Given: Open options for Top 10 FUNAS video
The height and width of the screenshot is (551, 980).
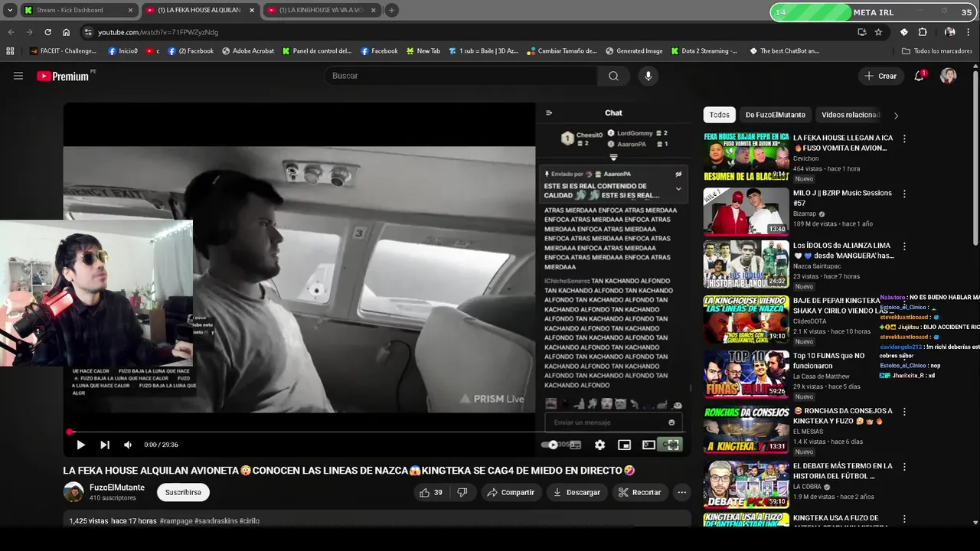Looking at the screenshot, I should point(904,357).
